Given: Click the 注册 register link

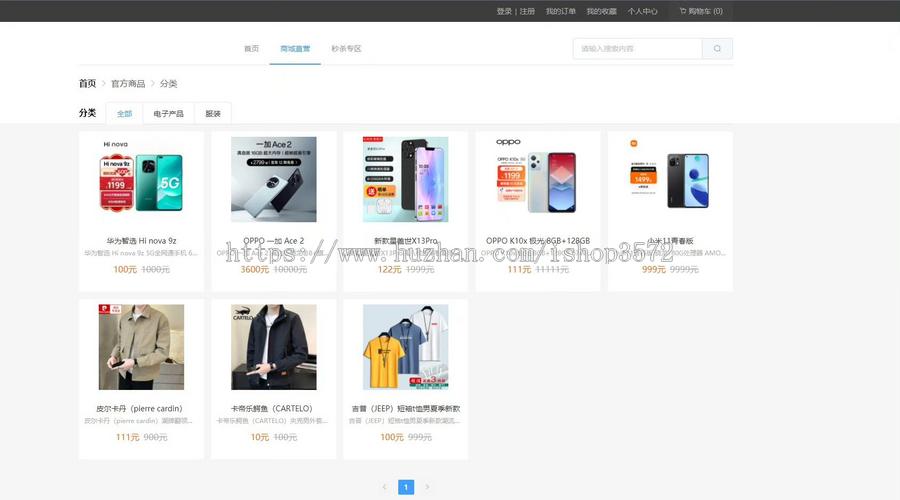Looking at the screenshot, I should 527,11.
